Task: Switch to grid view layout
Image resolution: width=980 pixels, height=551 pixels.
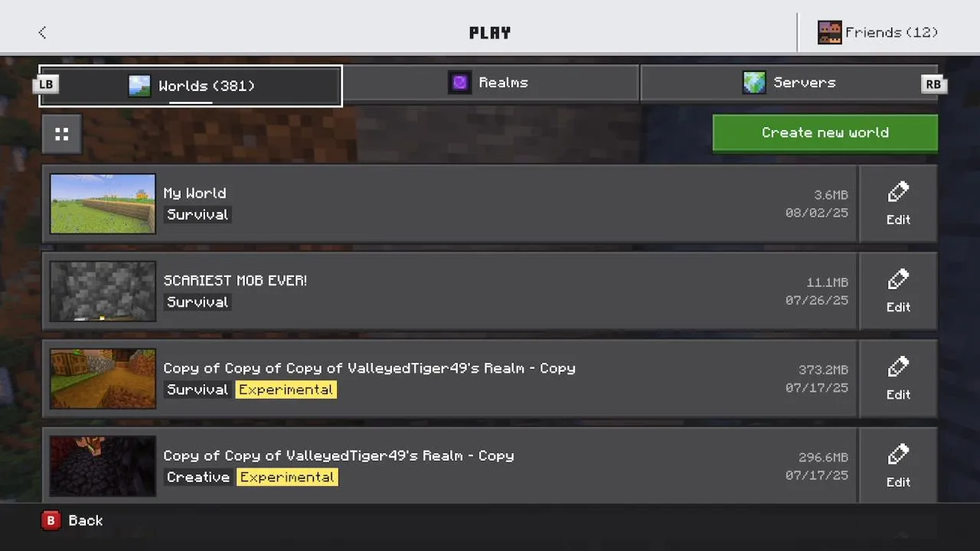Action: pos(62,135)
